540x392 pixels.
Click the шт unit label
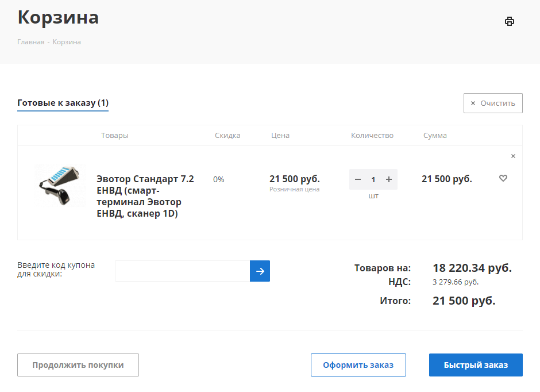coord(373,196)
